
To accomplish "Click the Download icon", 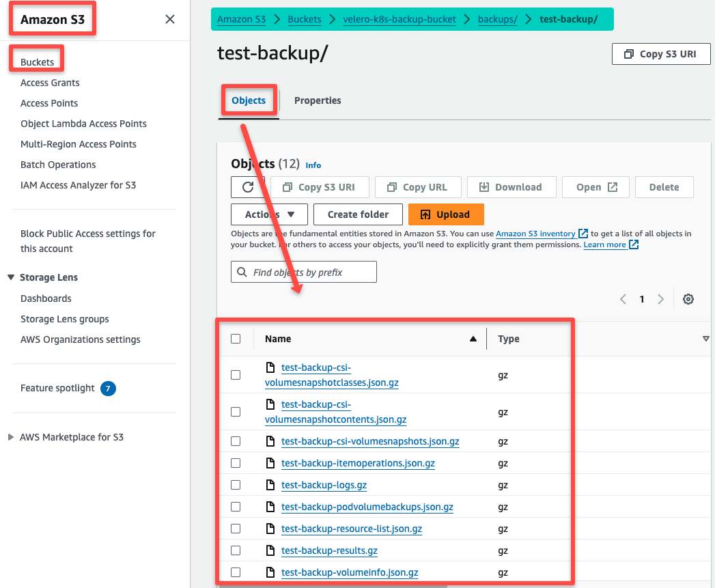I will tap(484, 186).
